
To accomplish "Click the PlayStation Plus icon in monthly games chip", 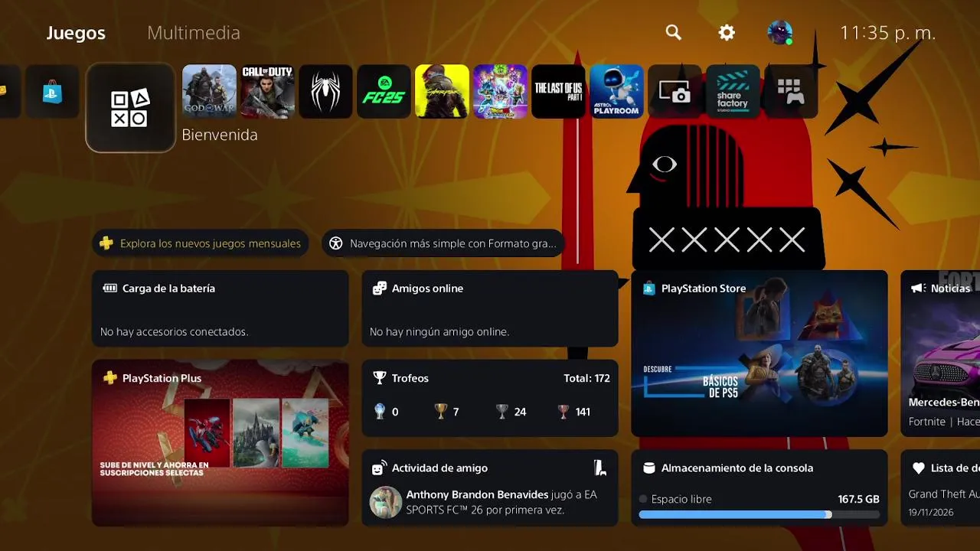I will (x=106, y=243).
